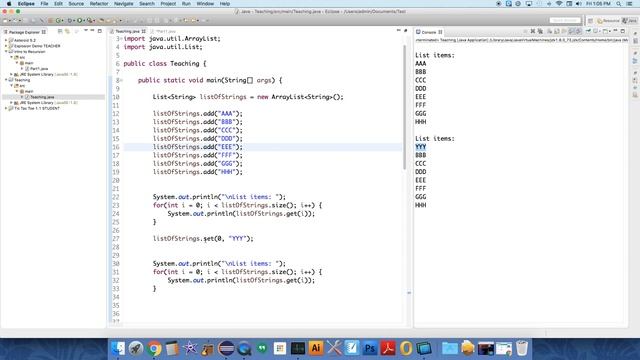This screenshot has height=360, width=640.
Task: Select the Package Explorer view tab
Action: click(x=24, y=32)
